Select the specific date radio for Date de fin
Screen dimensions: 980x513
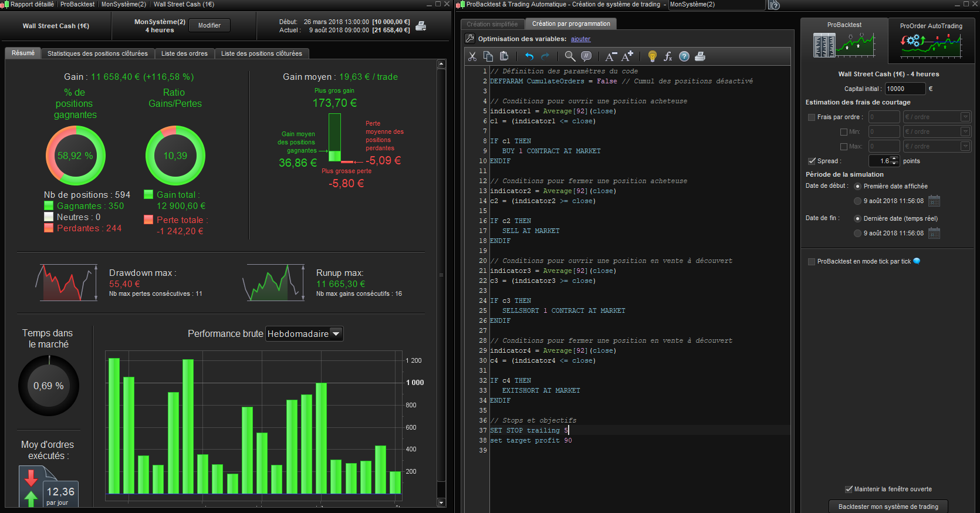(x=857, y=234)
